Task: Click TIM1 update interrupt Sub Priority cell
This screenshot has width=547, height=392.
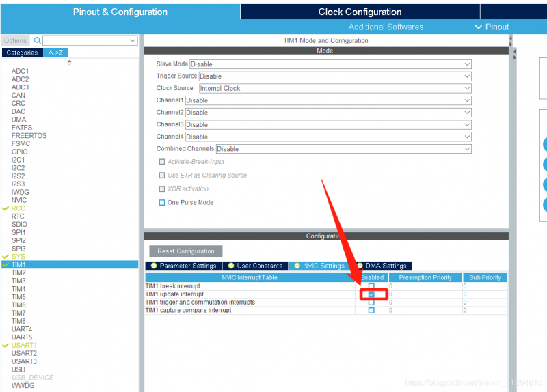Action: click(485, 294)
